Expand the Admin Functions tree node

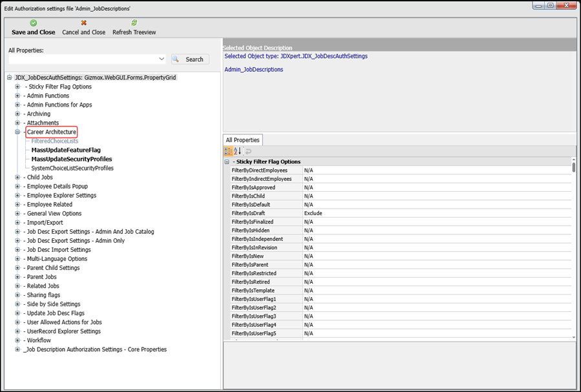point(17,96)
